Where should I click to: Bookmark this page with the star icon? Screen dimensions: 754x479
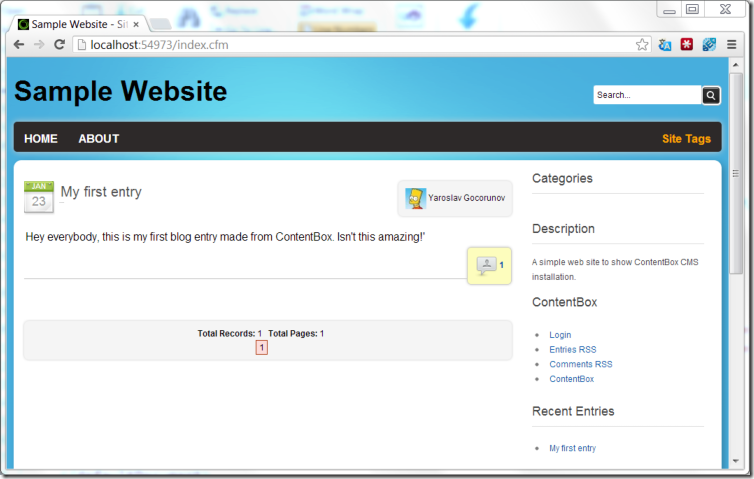click(x=642, y=45)
